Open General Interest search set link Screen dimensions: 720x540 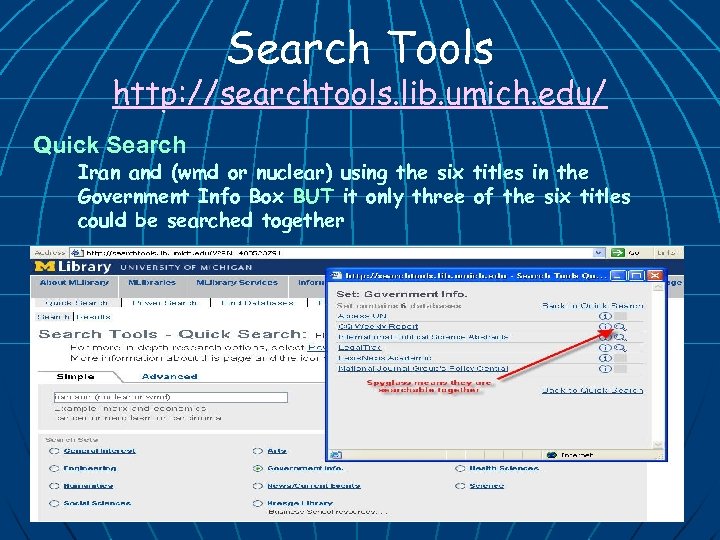tap(100, 451)
